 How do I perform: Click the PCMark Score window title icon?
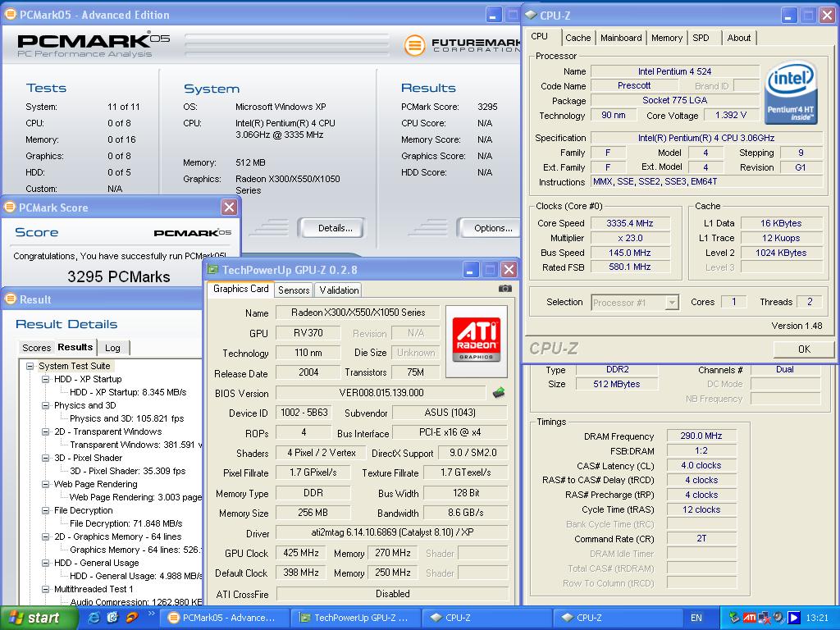tap(10, 208)
